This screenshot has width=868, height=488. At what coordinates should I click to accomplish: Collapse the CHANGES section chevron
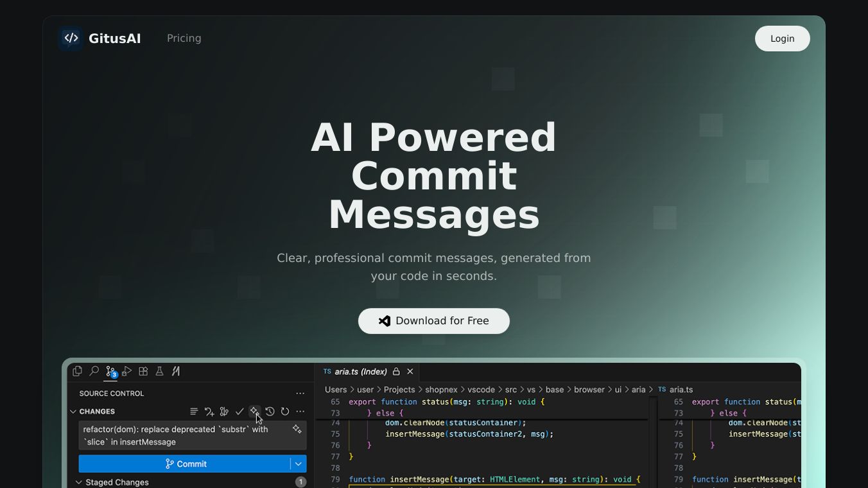(73, 412)
